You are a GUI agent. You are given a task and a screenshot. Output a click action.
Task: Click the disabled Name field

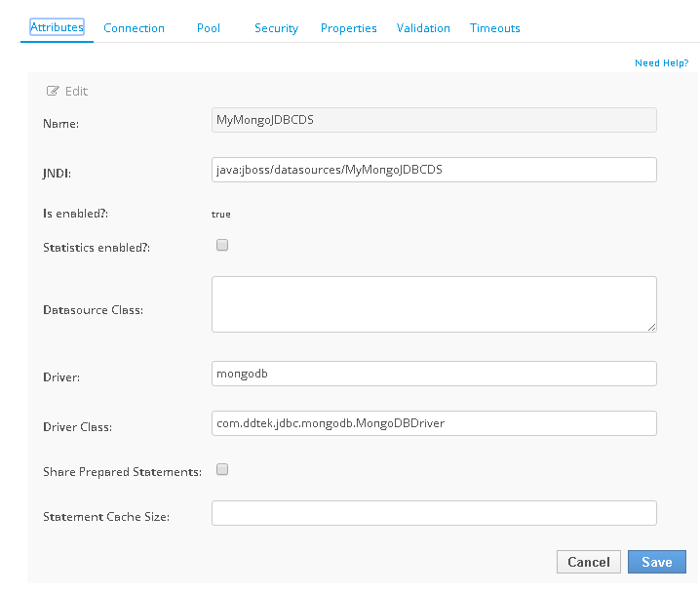[x=434, y=120]
